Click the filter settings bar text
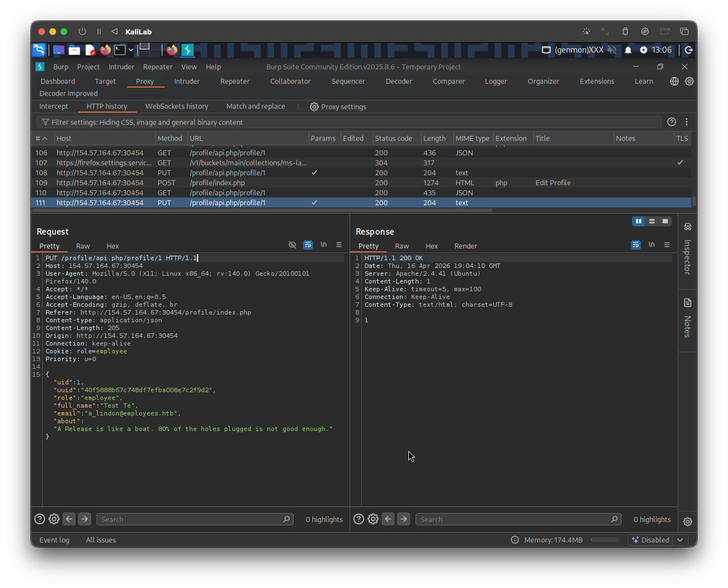 tap(147, 122)
